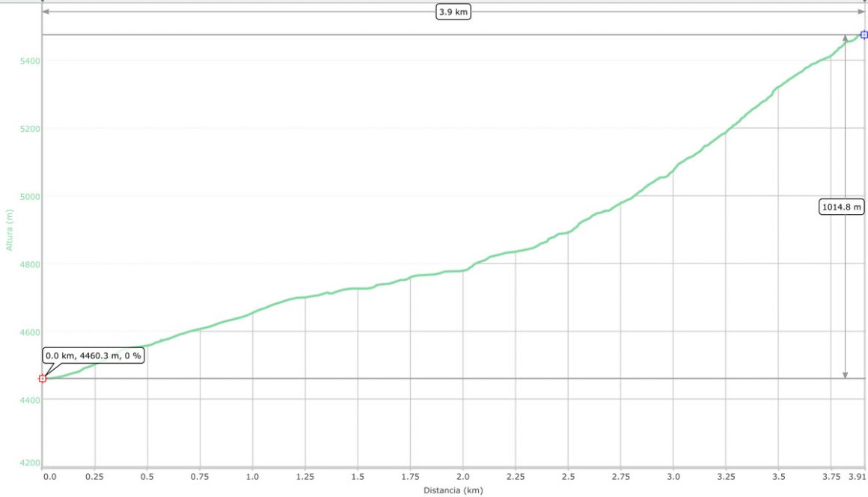Click the 3.25 distance axis label
The width and height of the screenshot is (868, 497).
click(x=726, y=477)
